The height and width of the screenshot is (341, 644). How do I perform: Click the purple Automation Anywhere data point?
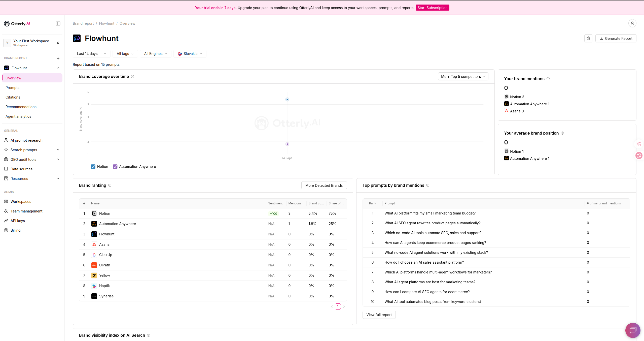[287, 144]
